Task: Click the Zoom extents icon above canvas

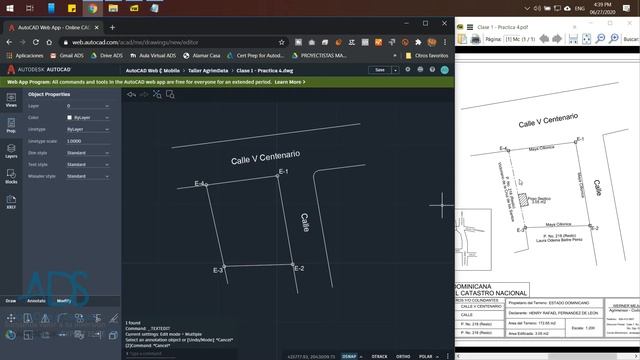Action: point(157,94)
